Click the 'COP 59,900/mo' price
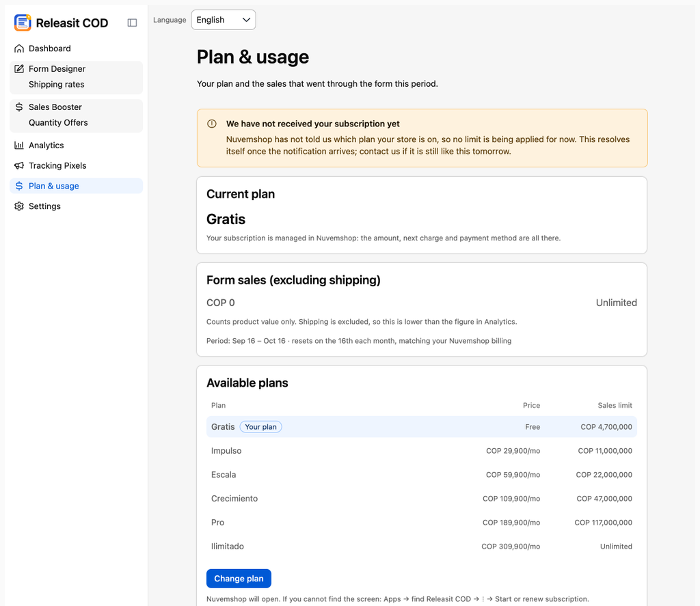The image size is (700, 606). coord(513,475)
